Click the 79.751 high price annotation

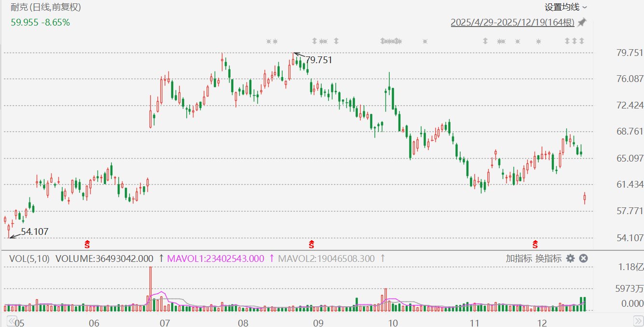[319, 60]
